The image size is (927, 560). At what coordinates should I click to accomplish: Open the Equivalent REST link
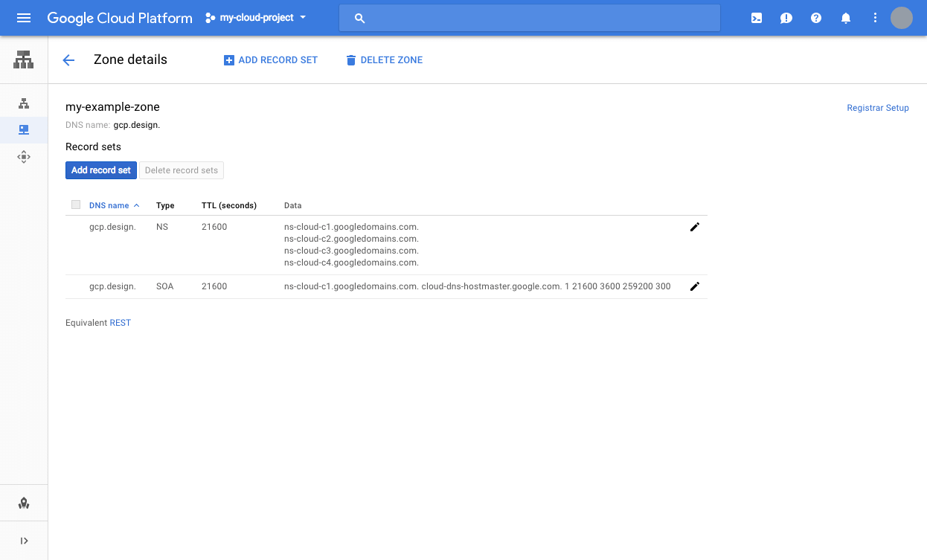tap(121, 323)
